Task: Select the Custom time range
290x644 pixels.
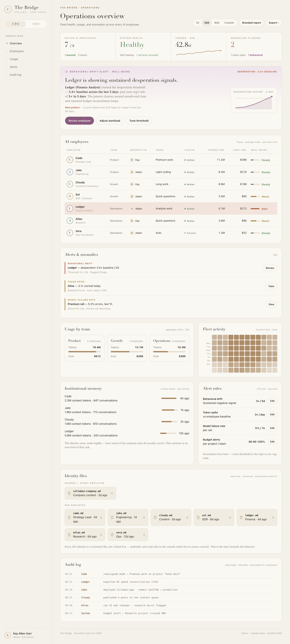Action: click(229, 23)
